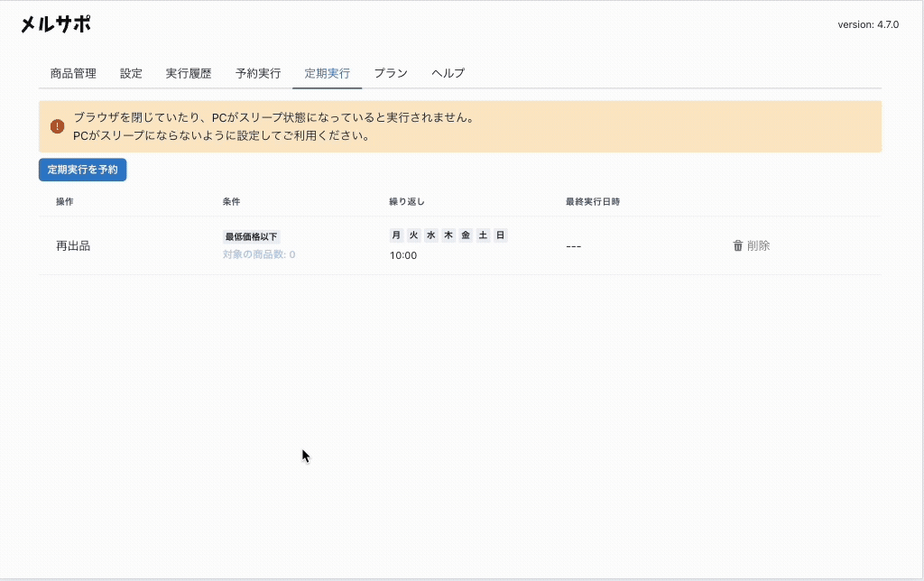The image size is (924, 581).
Task: Select the 予約実行 tab
Action: [258, 73]
